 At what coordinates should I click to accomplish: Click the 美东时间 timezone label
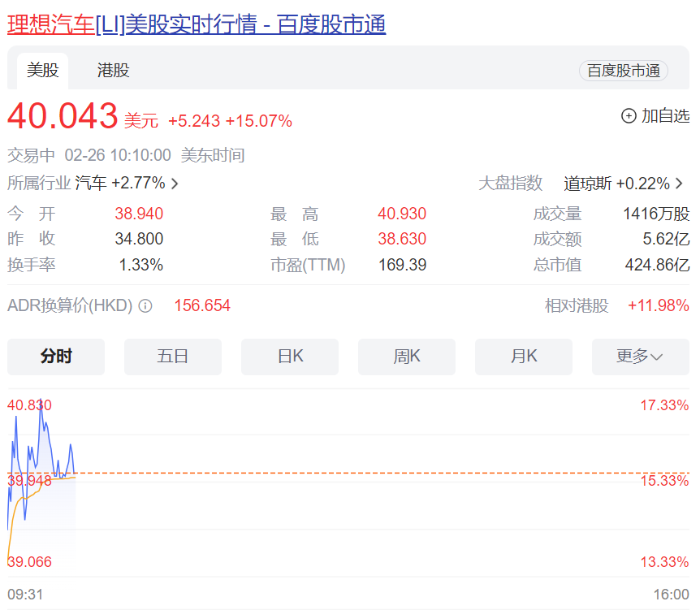coord(213,155)
